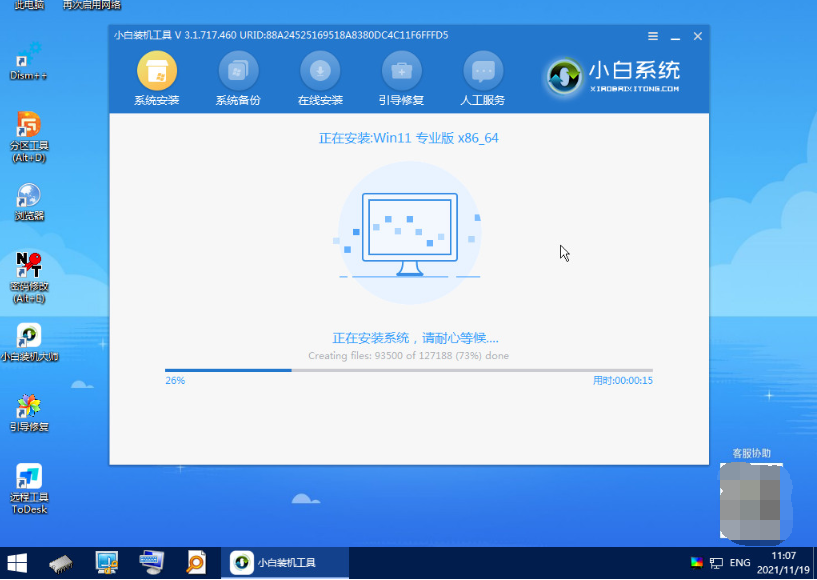The image size is (817, 580).
Task: Click the installation progress bar
Action: [408, 370]
